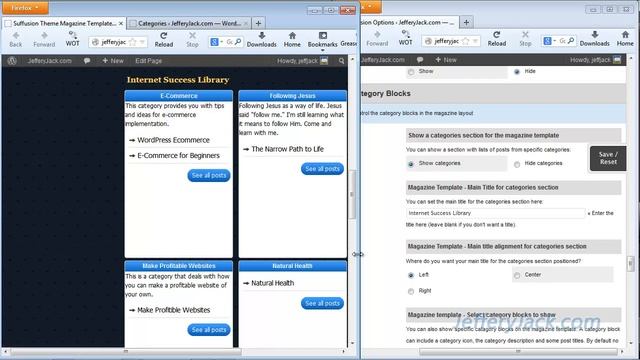Open new tab in left Firefox window

(258, 23)
